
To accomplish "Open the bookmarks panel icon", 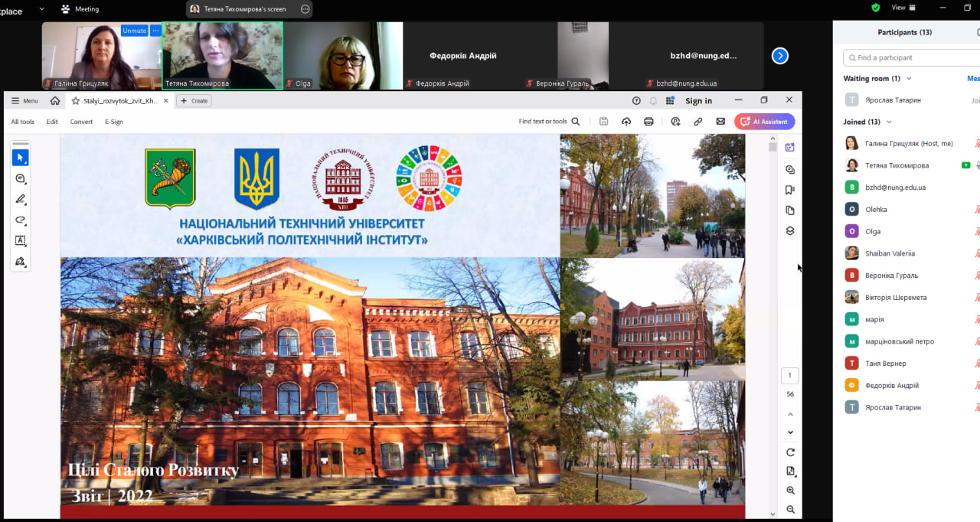I will click(790, 190).
